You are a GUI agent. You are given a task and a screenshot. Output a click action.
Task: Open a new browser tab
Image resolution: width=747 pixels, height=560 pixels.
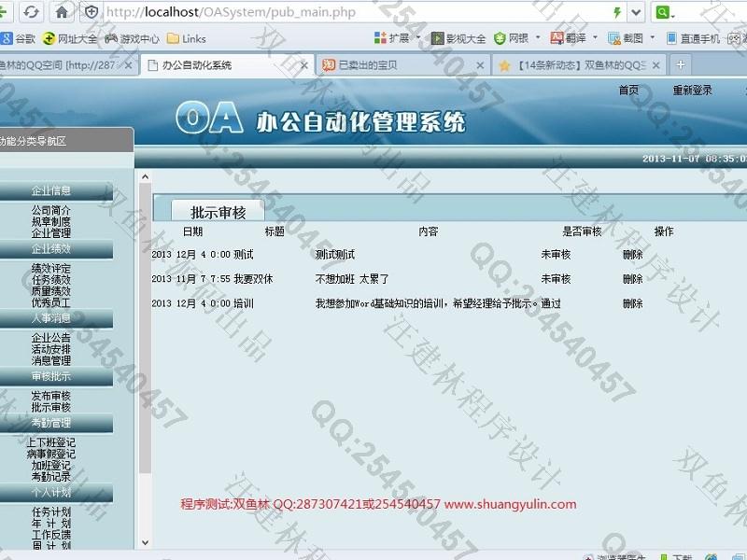[x=681, y=64]
